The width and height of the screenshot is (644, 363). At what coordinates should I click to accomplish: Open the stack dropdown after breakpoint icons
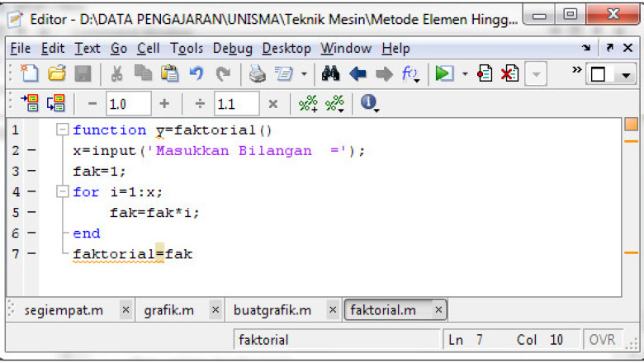coord(536,74)
